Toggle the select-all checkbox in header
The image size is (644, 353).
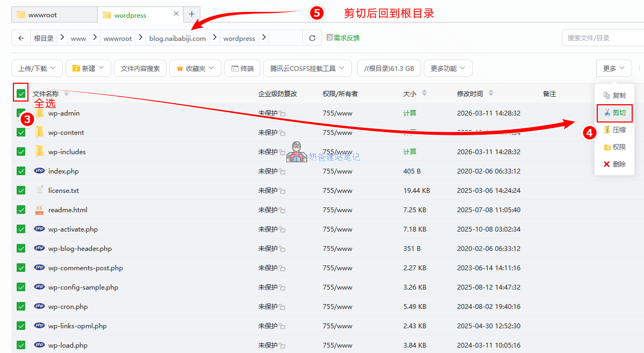tap(21, 94)
